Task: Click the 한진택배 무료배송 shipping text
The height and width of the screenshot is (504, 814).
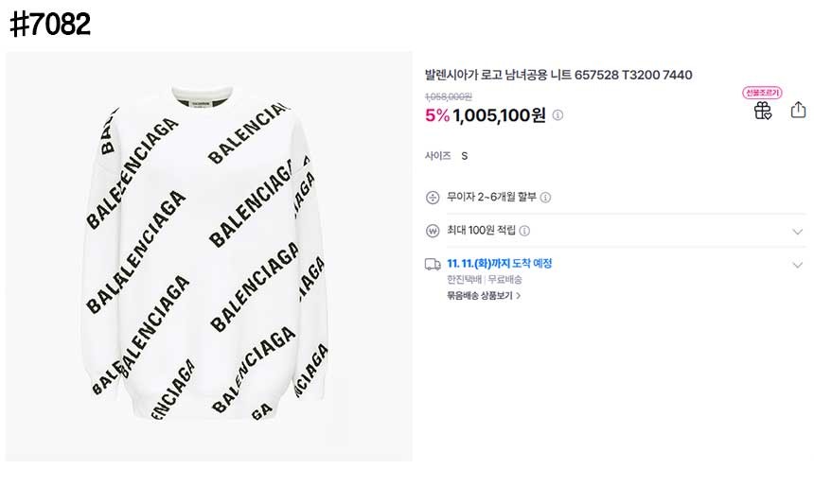Action: pyautogui.click(x=485, y=280)
